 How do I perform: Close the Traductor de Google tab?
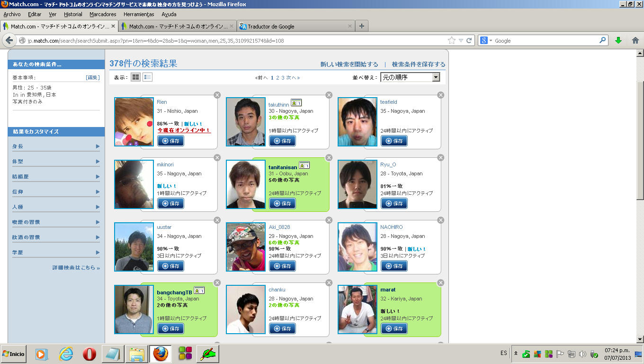click(x=350, y=26)
